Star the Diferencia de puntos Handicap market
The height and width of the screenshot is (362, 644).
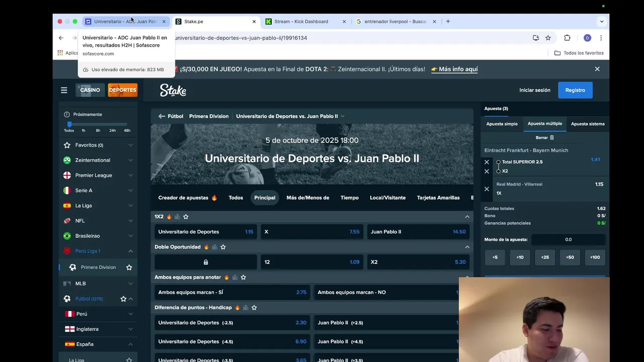tap(254, 307)
